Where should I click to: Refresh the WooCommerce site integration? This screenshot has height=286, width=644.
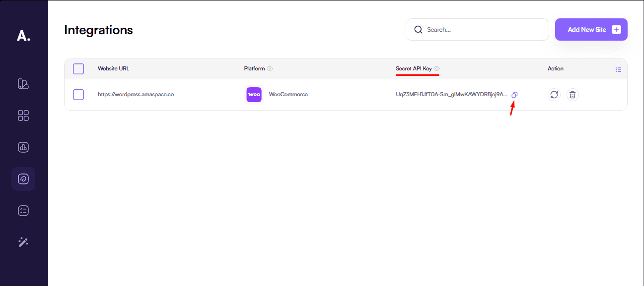click(554, 95)
